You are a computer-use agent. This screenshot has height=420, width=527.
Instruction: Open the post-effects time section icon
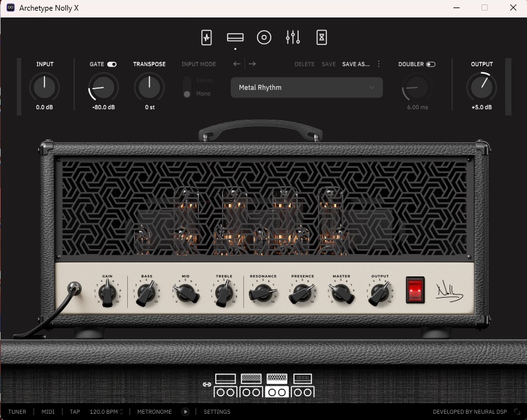click(x=322, y=37)
